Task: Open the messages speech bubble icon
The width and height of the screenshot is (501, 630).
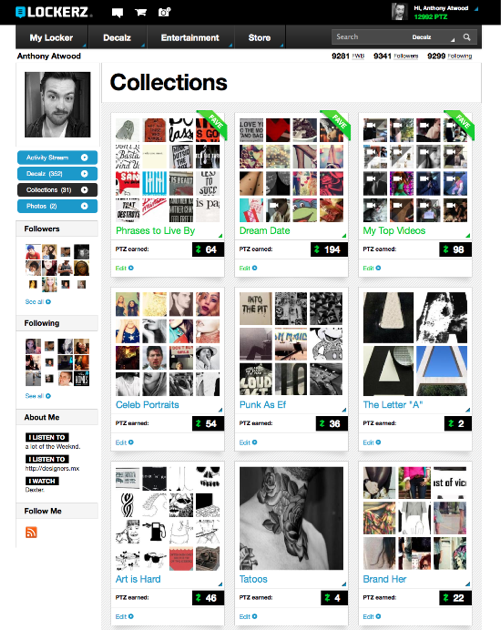Action: tap(117, 12)
